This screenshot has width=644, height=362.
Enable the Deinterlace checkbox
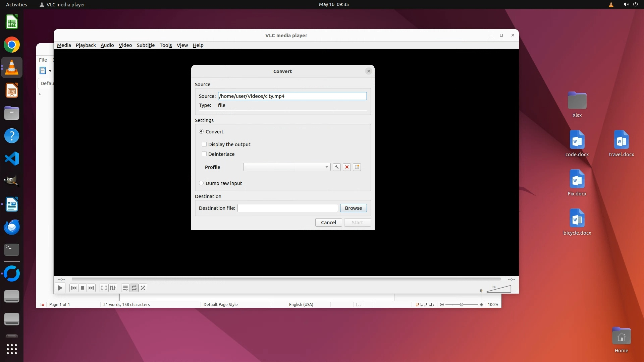[204, 154]
